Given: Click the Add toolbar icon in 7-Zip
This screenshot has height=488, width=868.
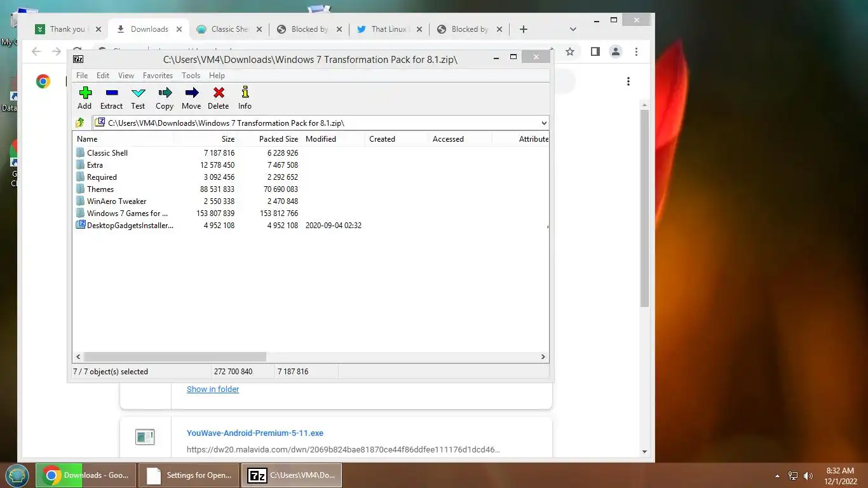Looking at the screenshot, I should 85,93.
